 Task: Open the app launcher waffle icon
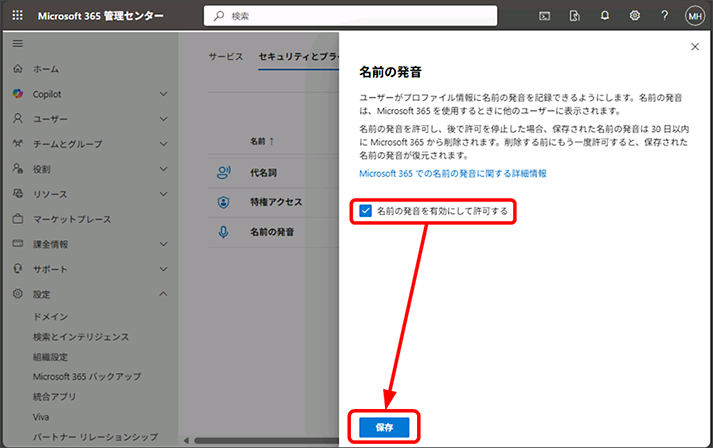[x=17, y=15]
